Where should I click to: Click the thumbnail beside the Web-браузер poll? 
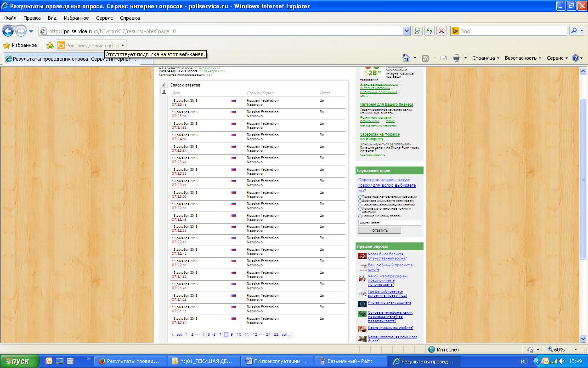click(362, 279)
